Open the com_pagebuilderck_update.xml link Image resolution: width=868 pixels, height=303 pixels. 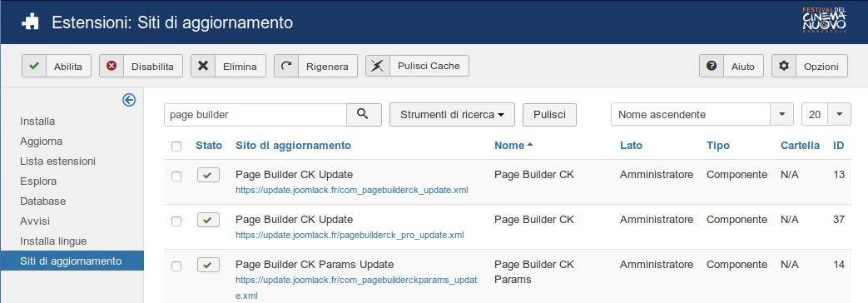click(x=351, y=190)
